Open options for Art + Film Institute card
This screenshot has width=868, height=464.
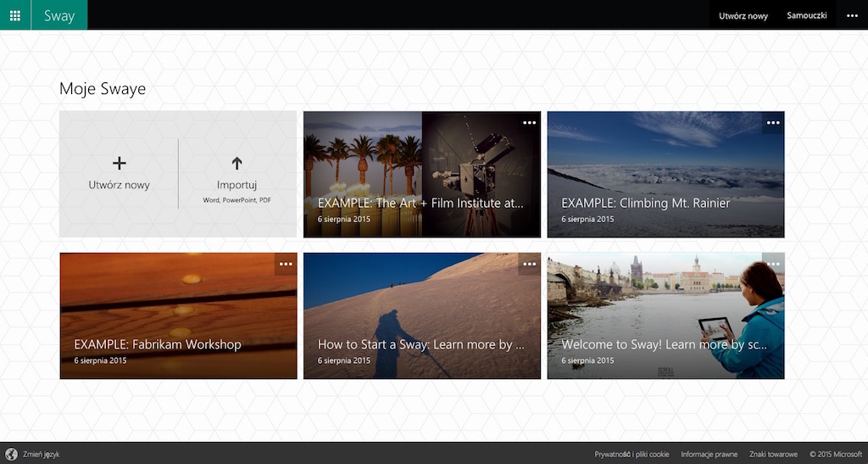[529, 123]
